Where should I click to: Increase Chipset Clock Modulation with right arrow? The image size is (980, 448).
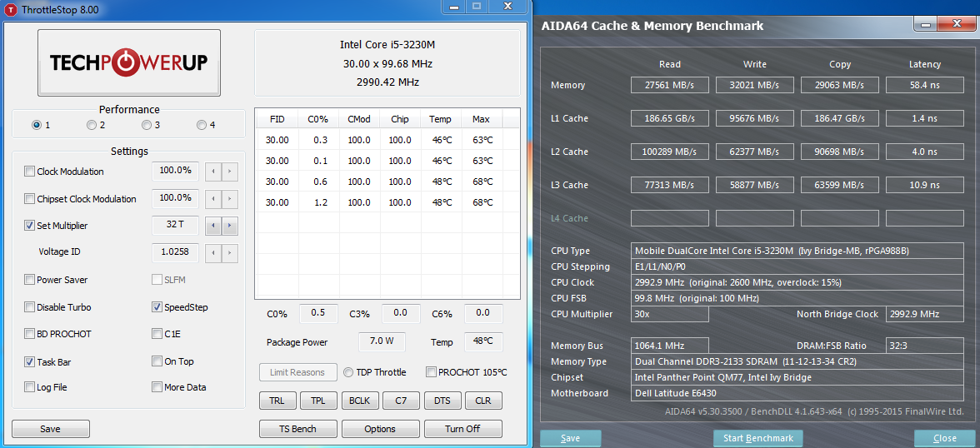tap(230, 199)
